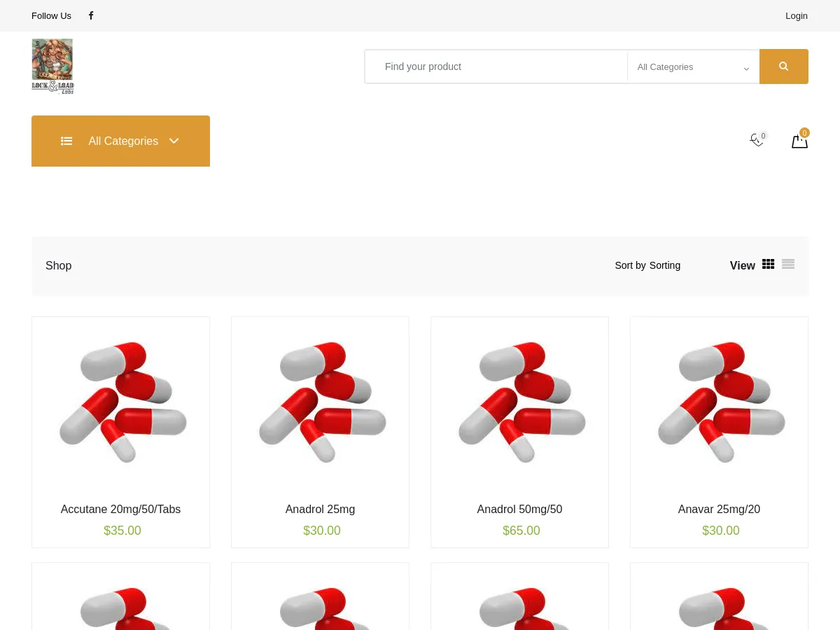Open the Facebook page icon

point(91,15)
